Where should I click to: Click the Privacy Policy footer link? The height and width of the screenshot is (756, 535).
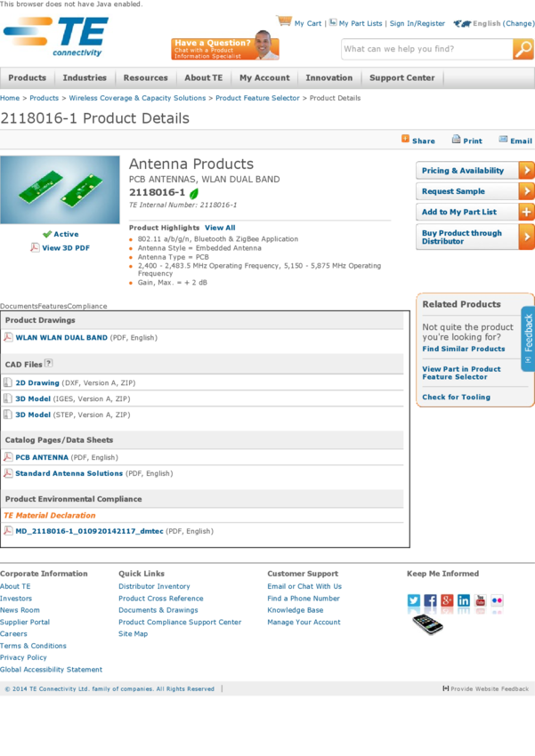point(23,657)
